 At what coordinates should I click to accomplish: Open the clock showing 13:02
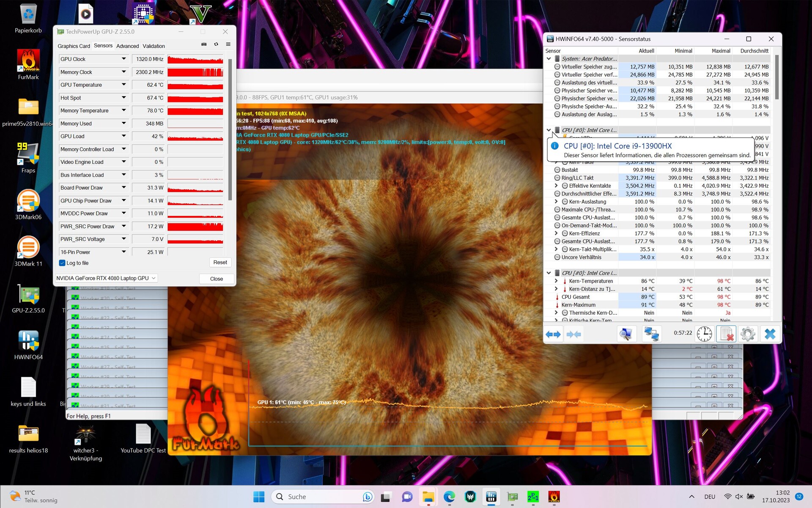point(776,496)
